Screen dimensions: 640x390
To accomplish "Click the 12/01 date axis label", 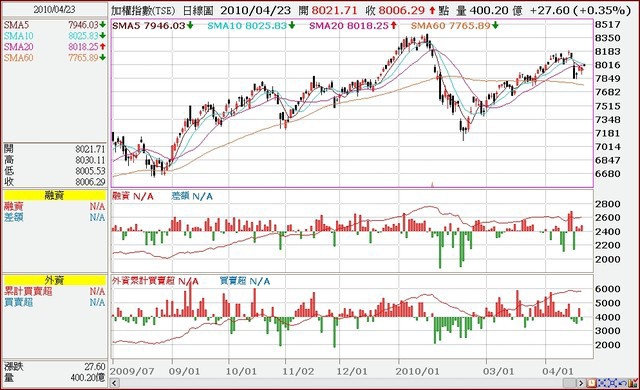I will tap(352, 372).
